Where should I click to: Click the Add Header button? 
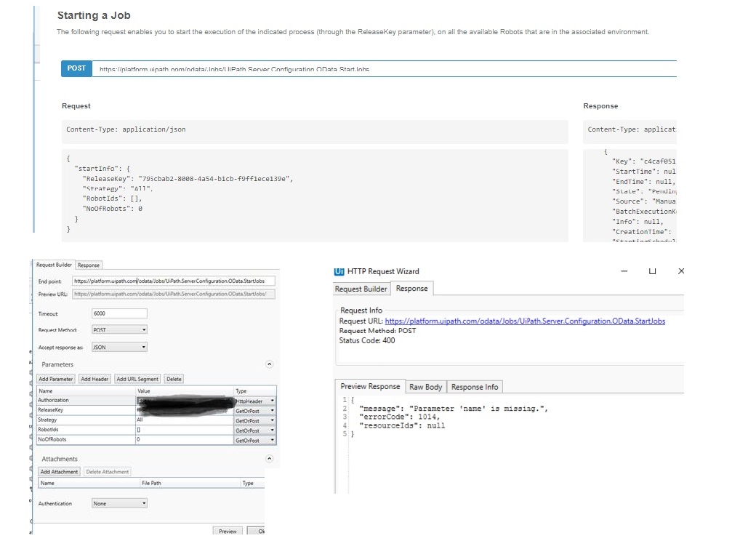pyautogui.click(x=94, y=379)
